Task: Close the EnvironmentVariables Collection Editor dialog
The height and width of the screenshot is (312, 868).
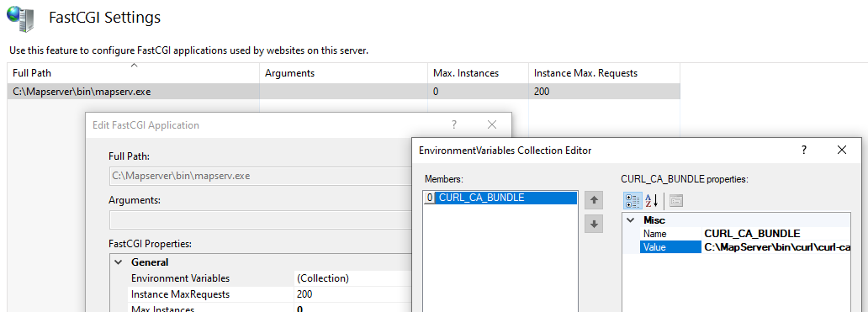Action: (841, 150)
